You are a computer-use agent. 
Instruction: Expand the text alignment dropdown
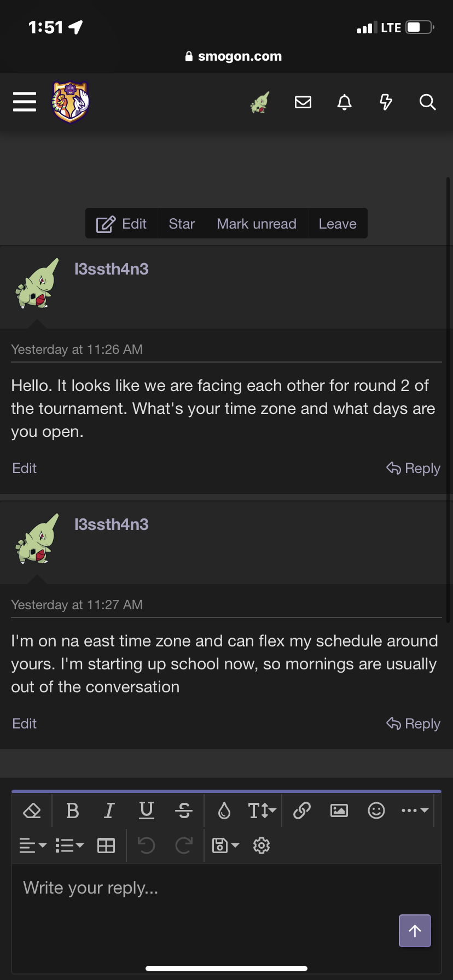pyautogui.click(x=33, y=845)
